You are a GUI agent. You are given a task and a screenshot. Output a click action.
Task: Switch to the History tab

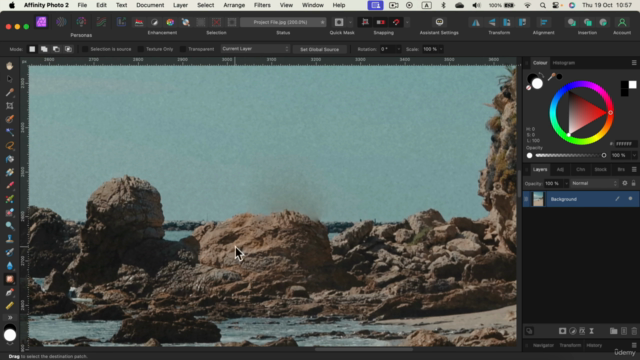594,345
